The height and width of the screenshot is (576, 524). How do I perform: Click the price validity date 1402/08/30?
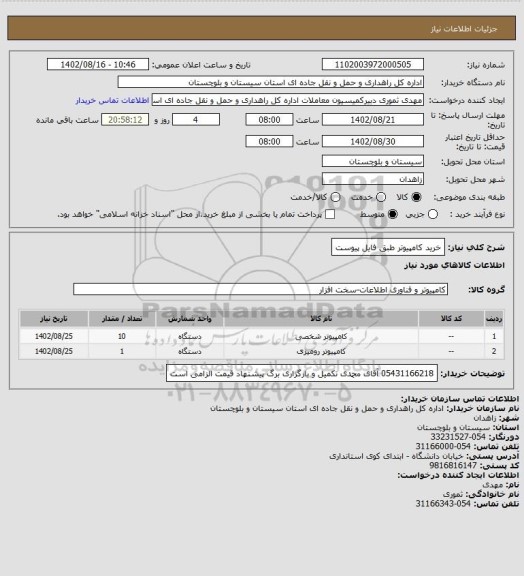point(373,141)
